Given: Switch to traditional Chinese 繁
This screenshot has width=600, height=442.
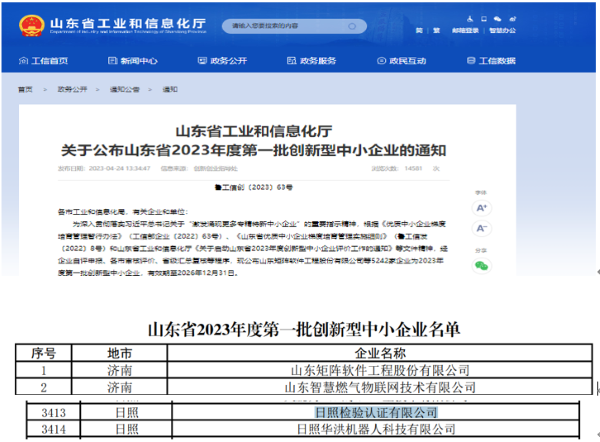Looking at the screenshot, I should 437,30.
